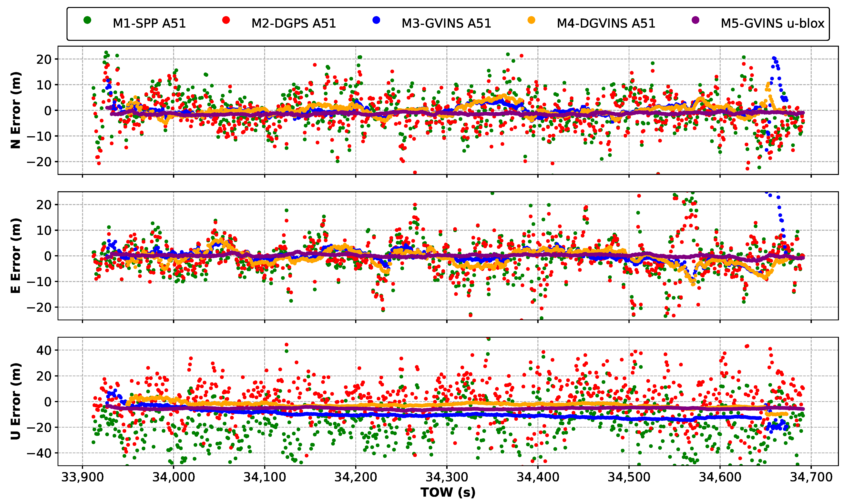Click the U Error (m) axis label
This screenshot has height=504, width=850.
16,401
